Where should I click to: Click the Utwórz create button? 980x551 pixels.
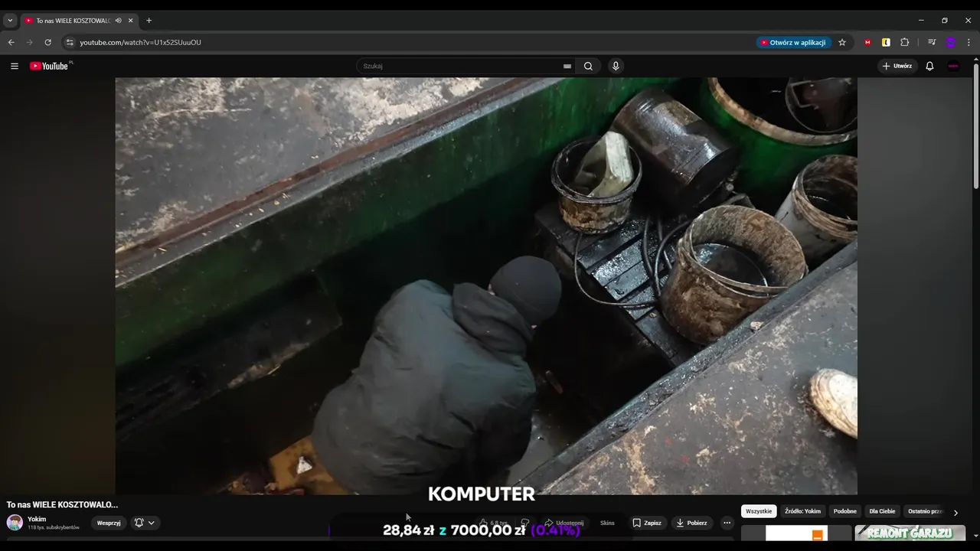(x=897, y=66)
